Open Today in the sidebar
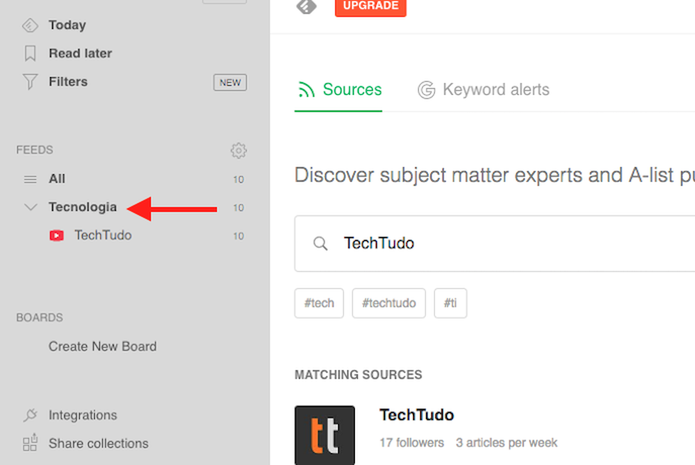 (67, 25)
